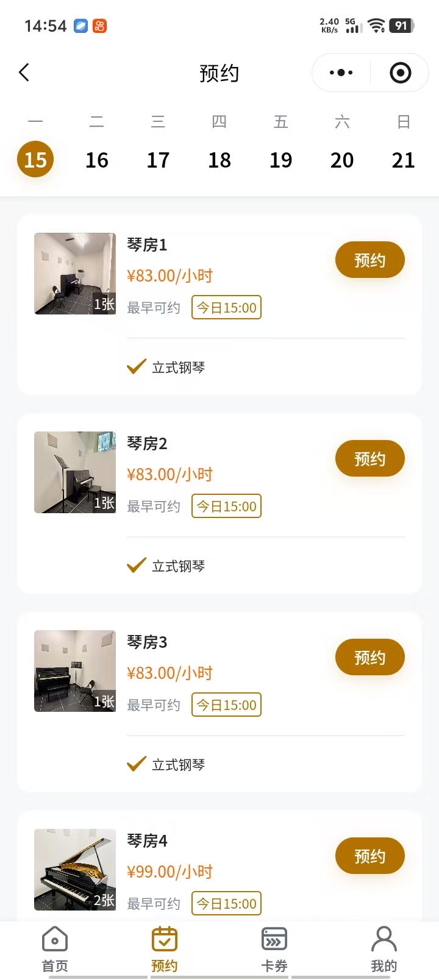Open the 琴房1 photo thumbnail
Screen dimensions: 439x980
click(75, 274)
